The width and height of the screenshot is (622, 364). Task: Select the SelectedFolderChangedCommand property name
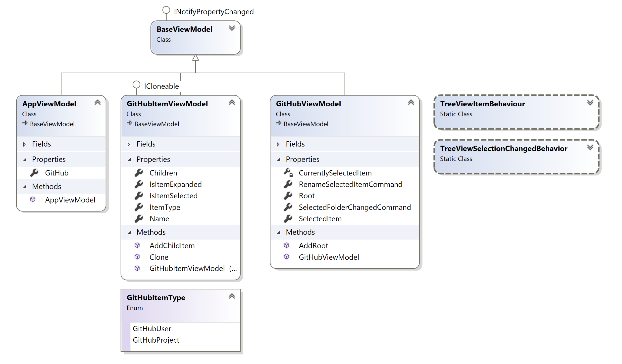click(x=355, y=207)
